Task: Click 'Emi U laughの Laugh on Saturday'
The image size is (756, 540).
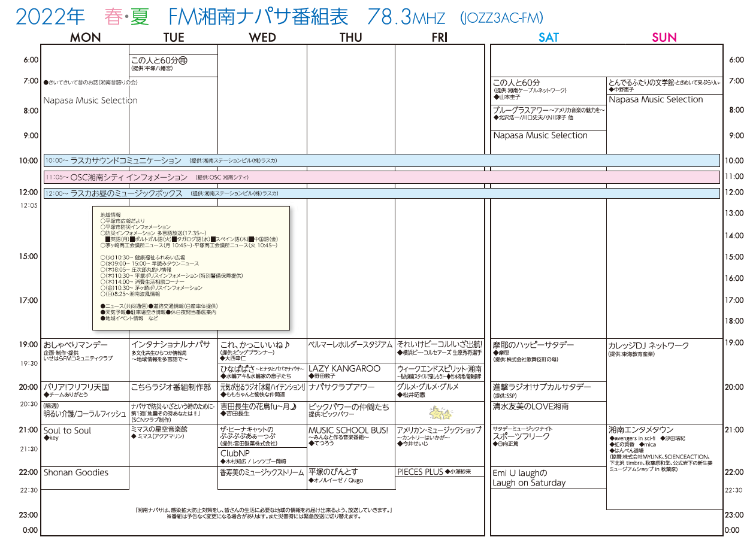Action: click(x=529, y=478)
